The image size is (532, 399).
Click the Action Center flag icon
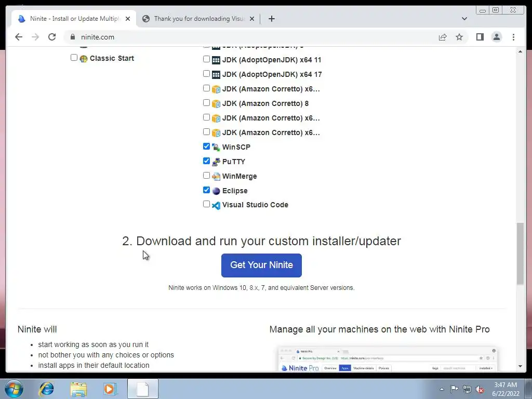pos(454,389)
